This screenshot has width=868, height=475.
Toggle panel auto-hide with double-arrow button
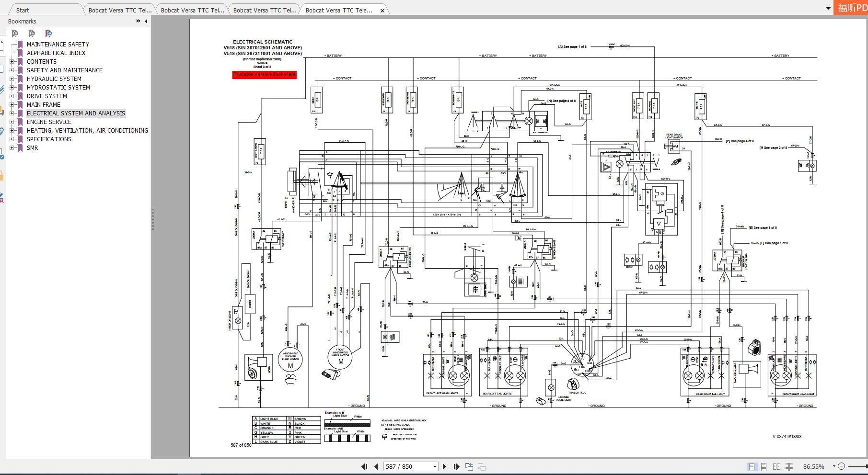(x=138, y=21)
